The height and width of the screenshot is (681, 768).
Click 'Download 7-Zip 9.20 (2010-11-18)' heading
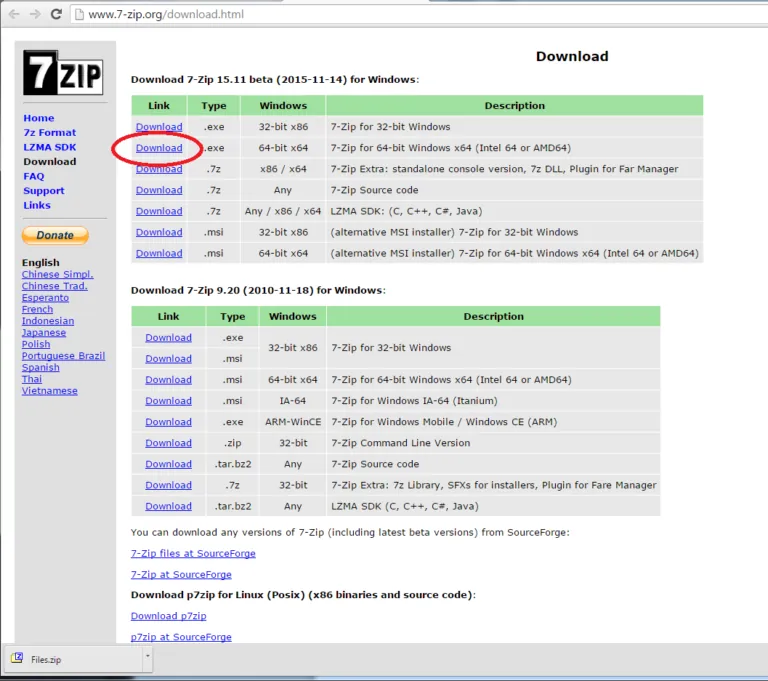click(258, 291)
